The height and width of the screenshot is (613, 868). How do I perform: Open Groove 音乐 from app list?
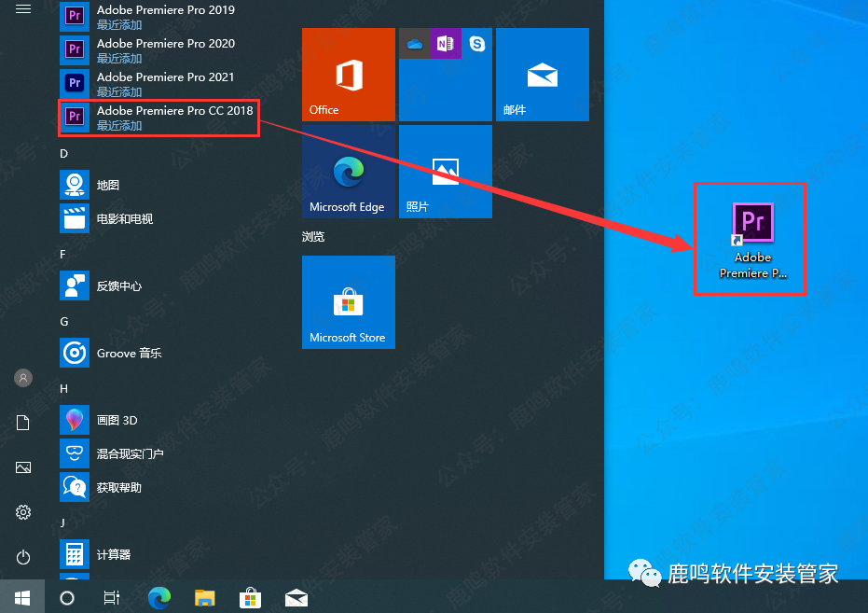(129, 354)
